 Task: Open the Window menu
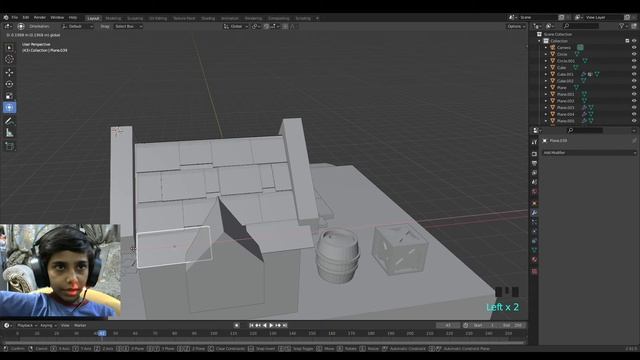57,18
